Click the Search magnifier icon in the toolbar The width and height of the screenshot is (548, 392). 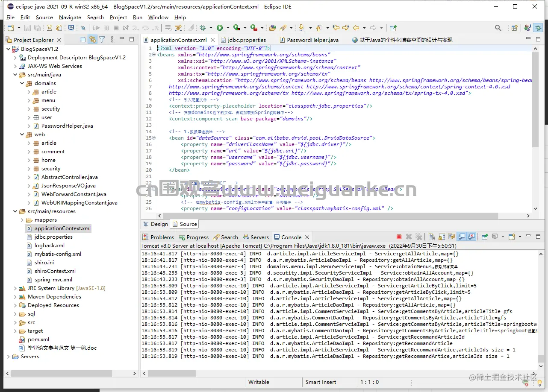498,28
